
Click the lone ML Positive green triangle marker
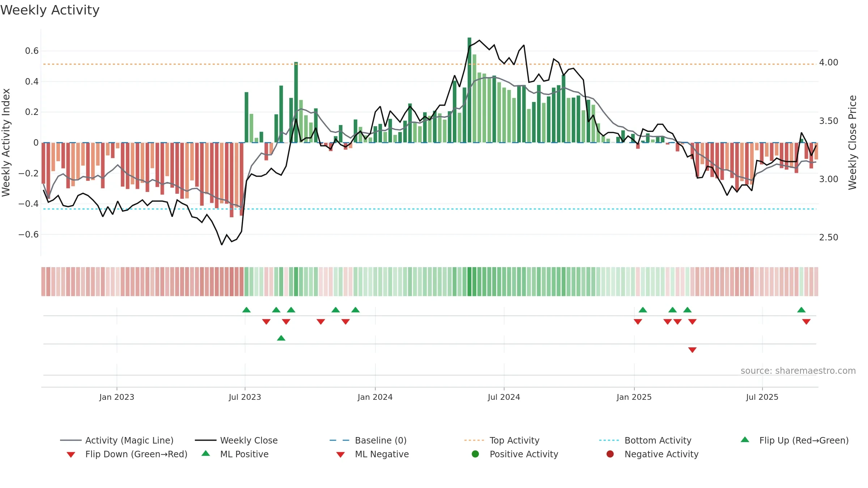tap(281, 338)
